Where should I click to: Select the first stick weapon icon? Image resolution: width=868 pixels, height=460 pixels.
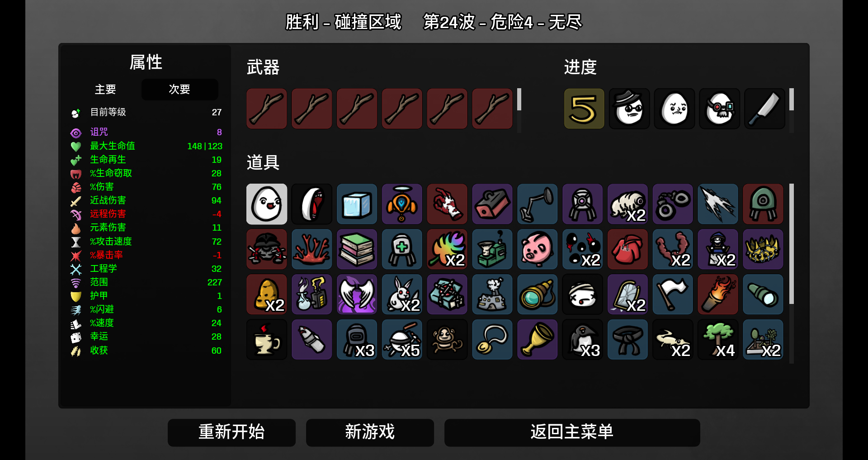click(x=267, y=109)
